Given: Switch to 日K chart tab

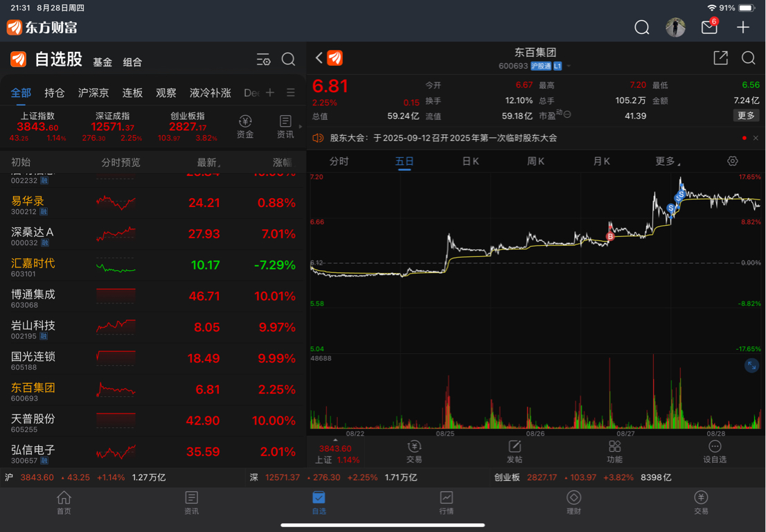Looking at the screenshot, I should 470,161.
